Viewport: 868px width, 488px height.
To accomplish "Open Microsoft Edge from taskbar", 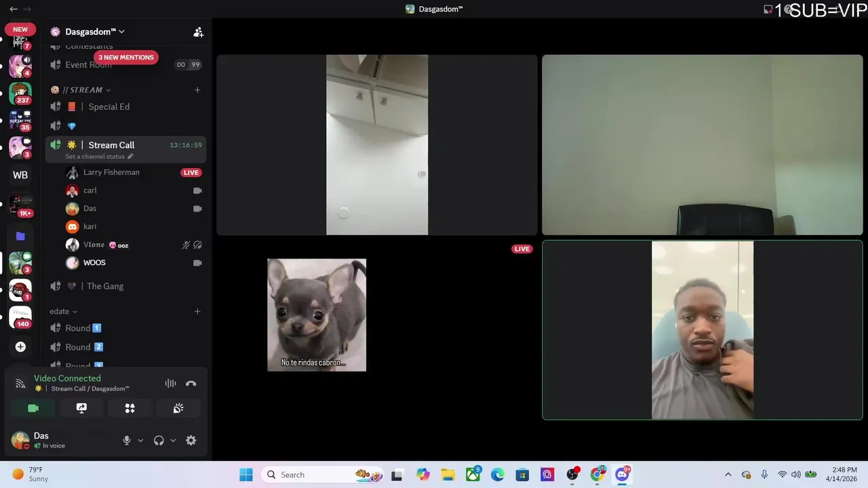I will pyautogui.click(x=498, y=474).
